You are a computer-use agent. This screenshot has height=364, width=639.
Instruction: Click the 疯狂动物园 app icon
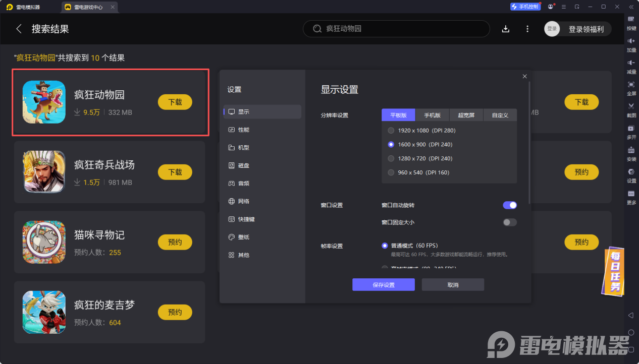(44, 102)
